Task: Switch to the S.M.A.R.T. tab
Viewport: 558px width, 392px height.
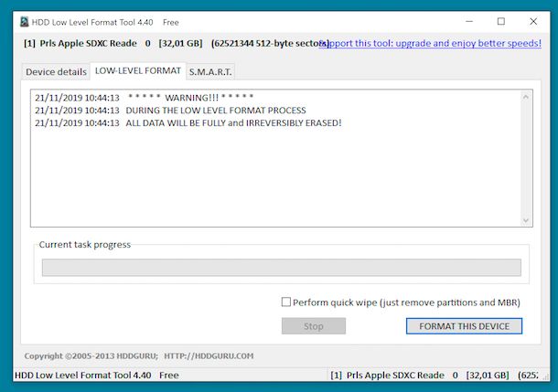Action: point(210,72)
